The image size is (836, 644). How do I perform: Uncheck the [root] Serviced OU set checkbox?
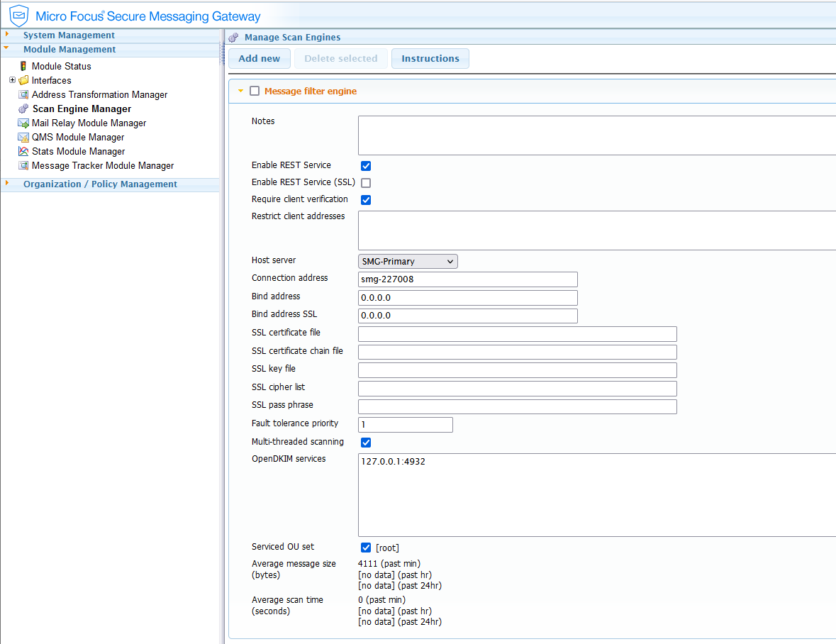pos(366,548)
